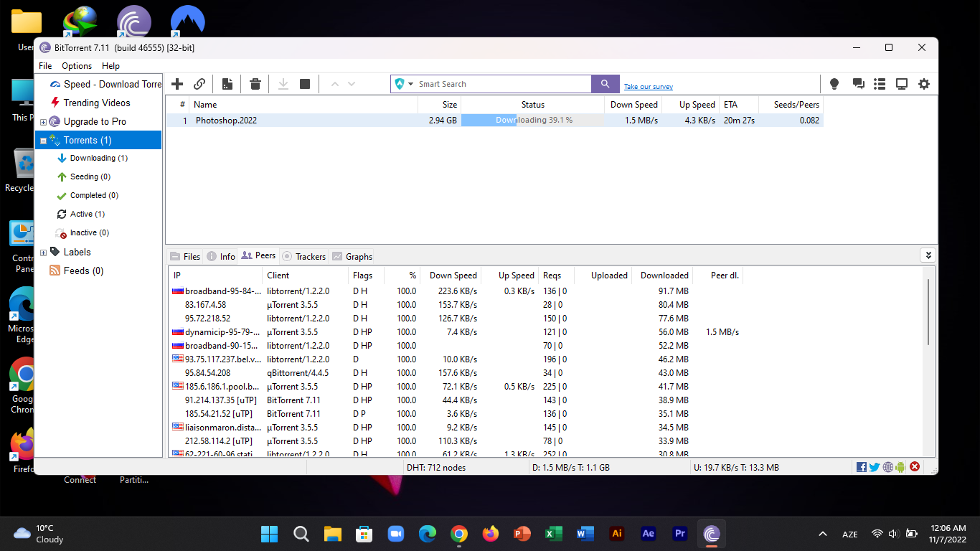The width and height of the screenshot is (980, 551).
Task: Click the Twitter icon in the status bar
Action: click(x=875, y=467)
